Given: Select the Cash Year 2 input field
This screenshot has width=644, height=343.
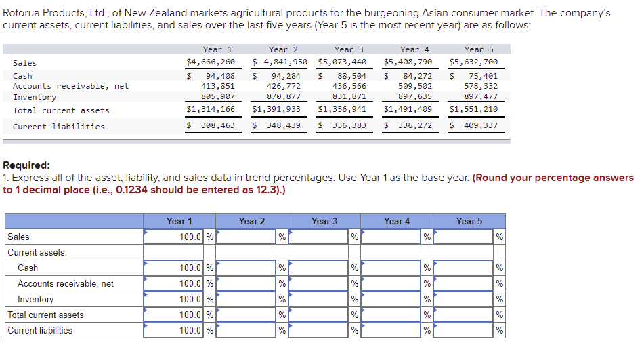Looking at the screenshot, I should tap(246, 268).
